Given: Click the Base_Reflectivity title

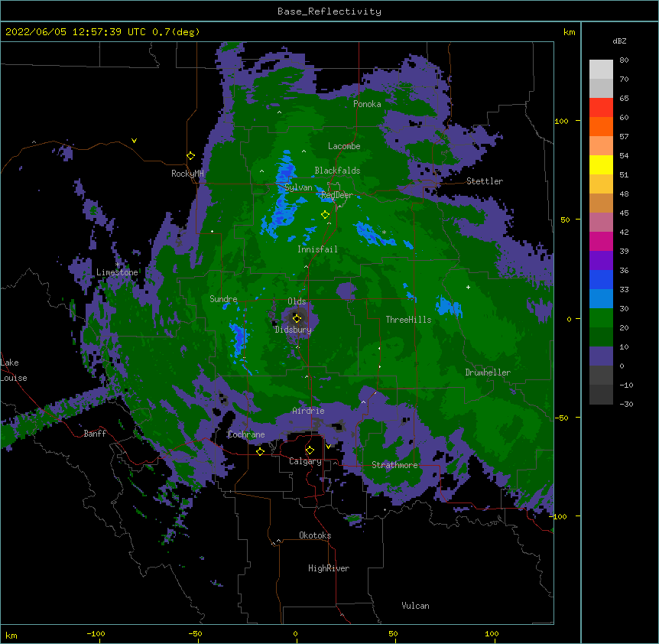Looking at the screenshot, I should (x=329, y=11).
